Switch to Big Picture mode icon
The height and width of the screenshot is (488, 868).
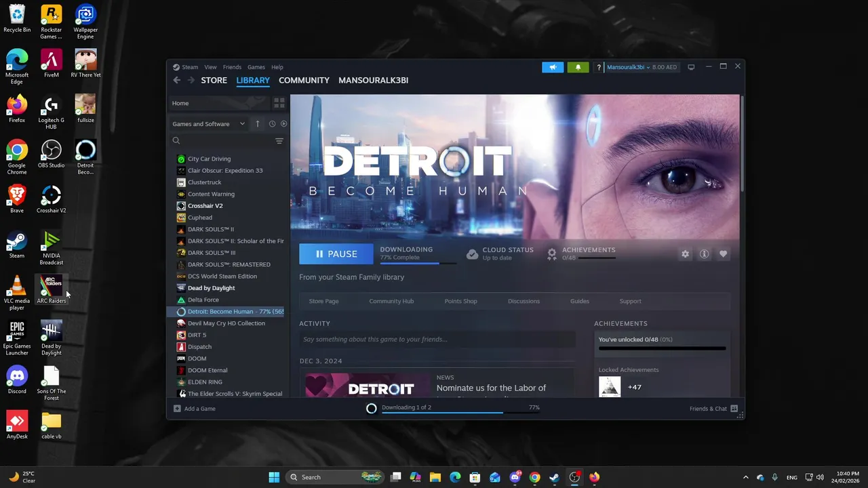691,67
